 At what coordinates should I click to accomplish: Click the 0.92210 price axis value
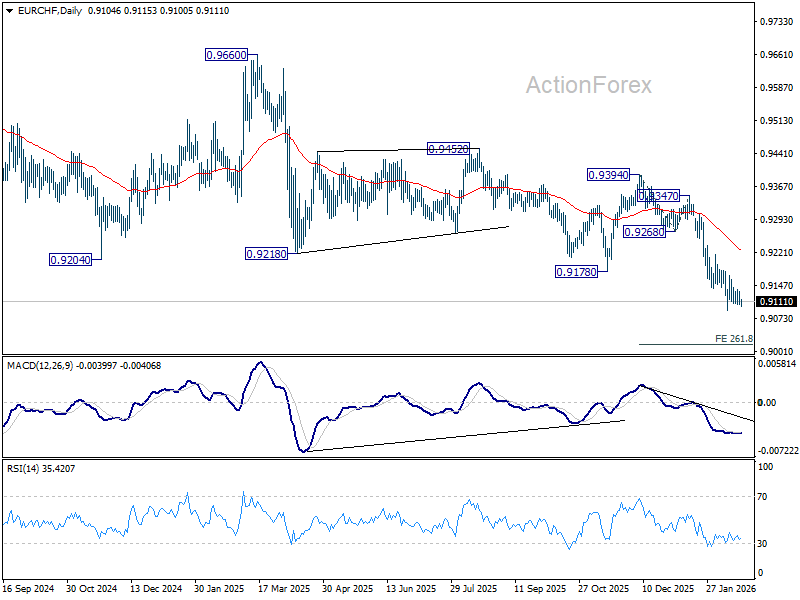(x=777, y=252)
